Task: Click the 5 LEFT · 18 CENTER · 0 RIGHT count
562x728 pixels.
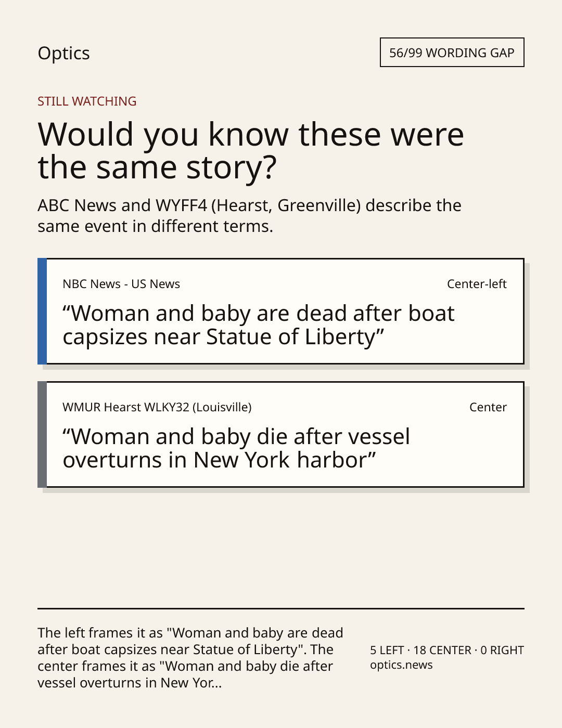Action: tap(447, 650)
